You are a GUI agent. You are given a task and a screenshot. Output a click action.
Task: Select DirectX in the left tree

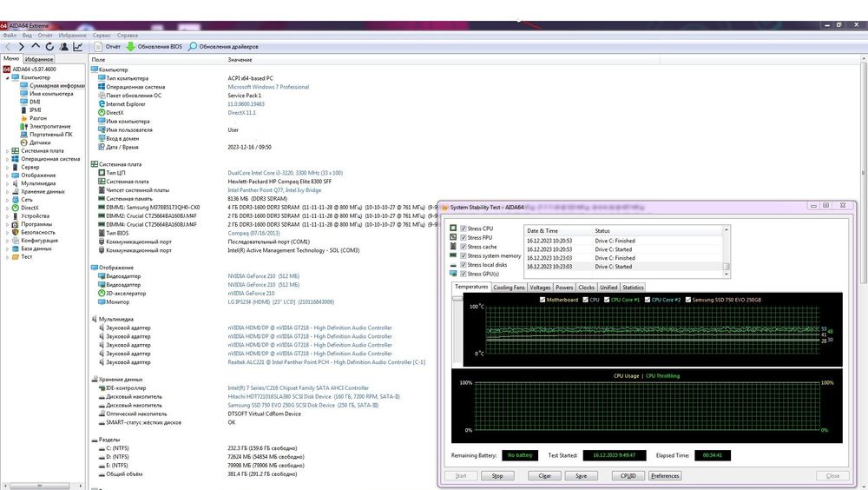coord(30,208)
